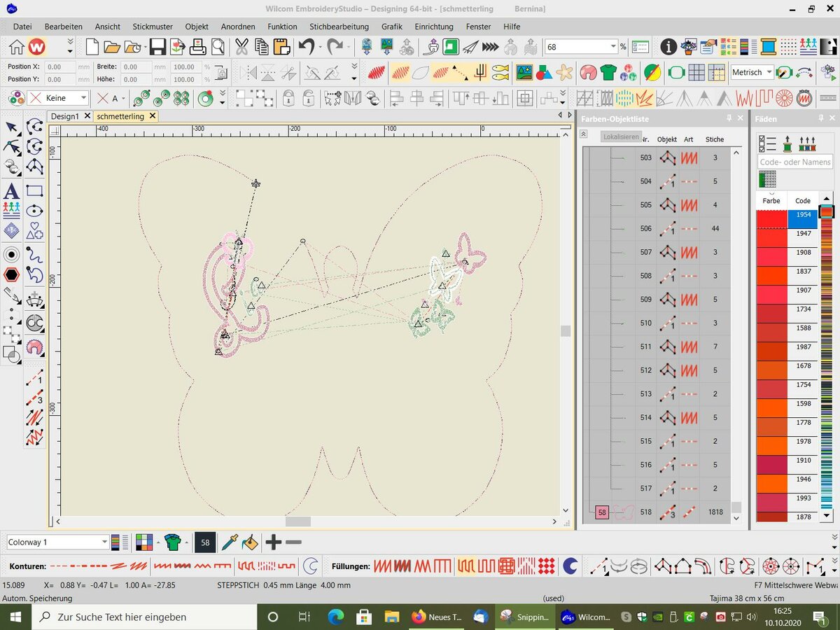Toggle the thread list checklist view
The image size is (840, 630).
768,143
